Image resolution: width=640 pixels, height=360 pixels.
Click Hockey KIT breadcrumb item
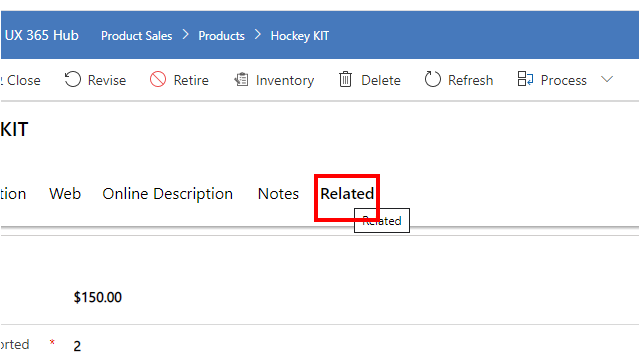300,36
